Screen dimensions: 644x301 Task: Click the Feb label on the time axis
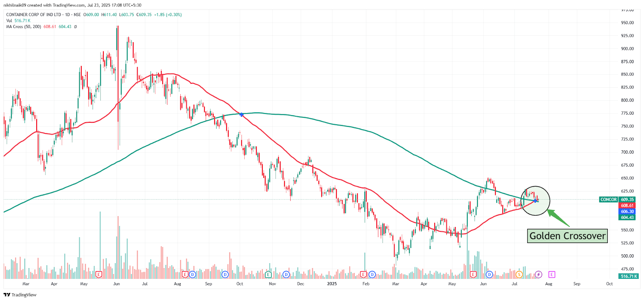[x=366, y=284]
